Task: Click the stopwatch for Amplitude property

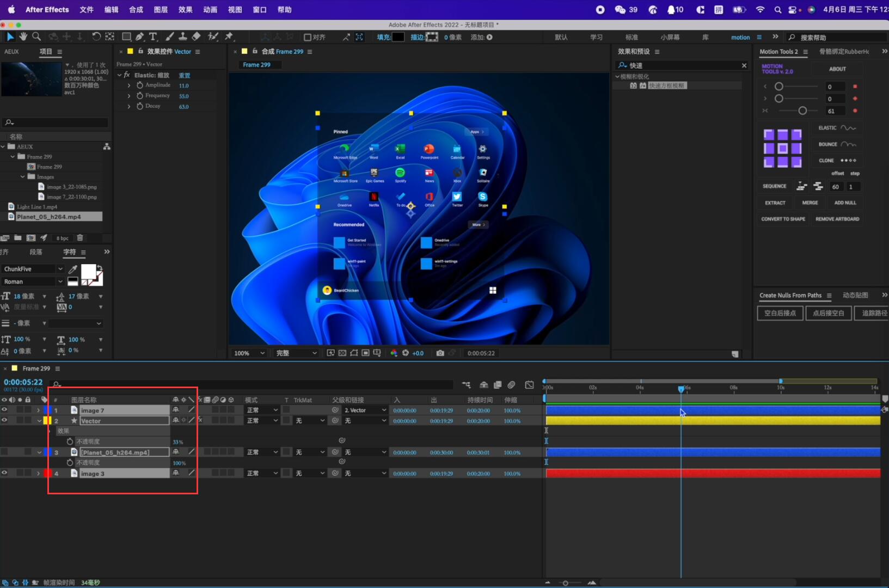Action: coord(140,85)
